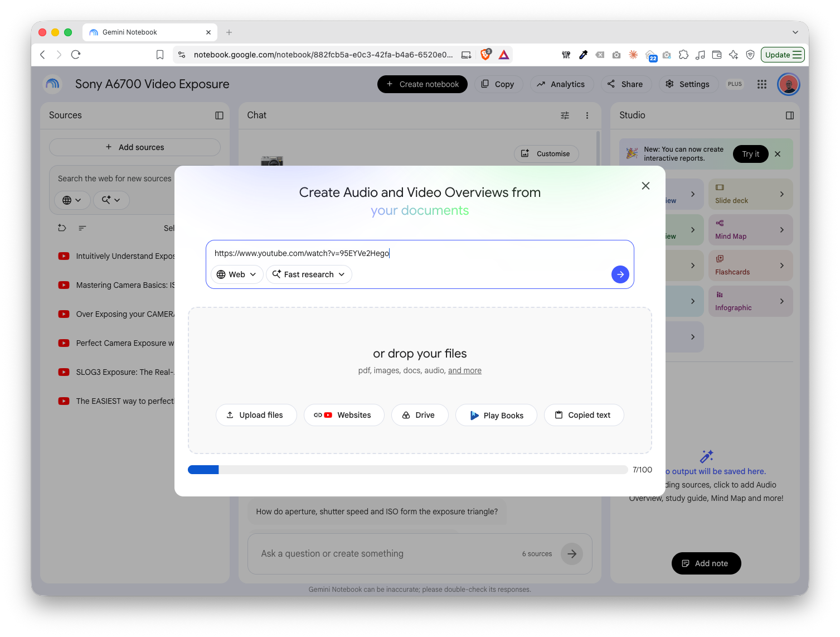Image resolution: width=840 pixels, height=637 pixels.
Task: Open notebook Settings
Action: [x=688, y=84]
